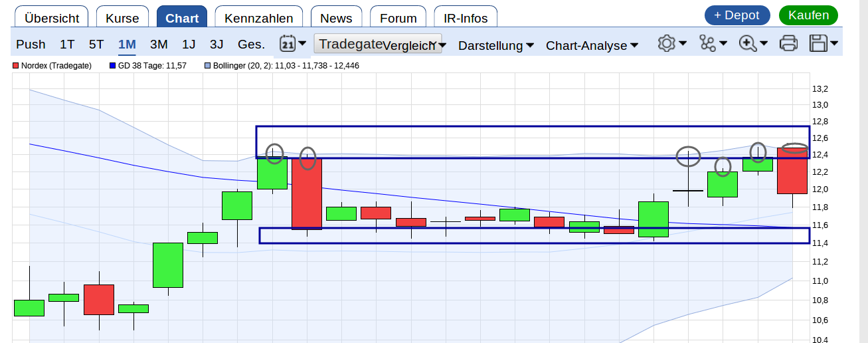Open the Darstellung dropdown menu
This screenshot has height=343, width=868.
point(496,45)
